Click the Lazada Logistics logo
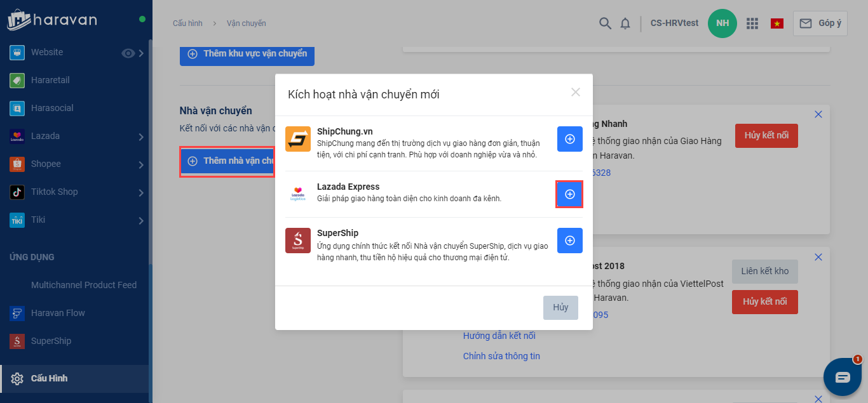This screenshot has width=868, height=403. pyautogui.click(x=298, y=193)
